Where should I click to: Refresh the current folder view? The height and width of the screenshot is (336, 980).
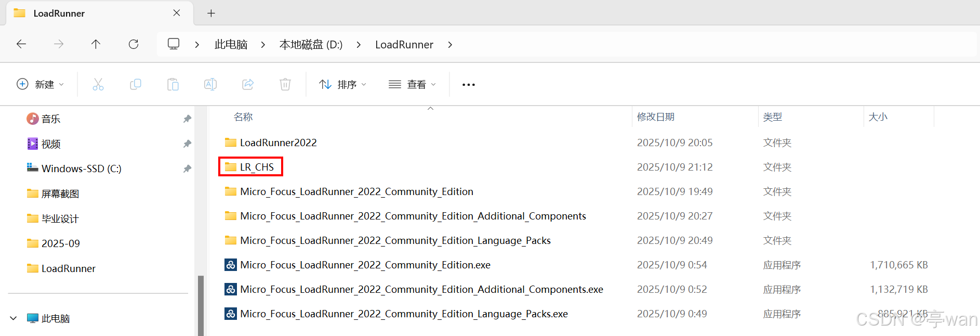tap(134, 44)
